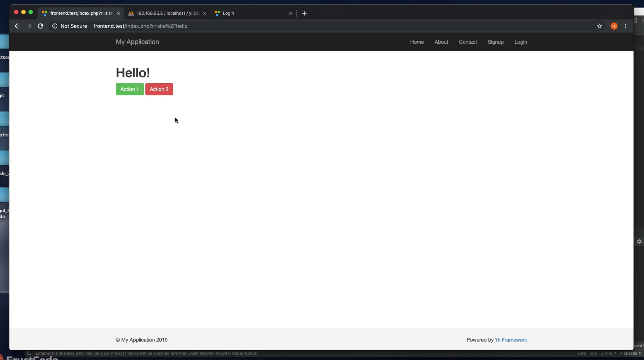Screen dimensions: 644x360
Task: Click the 3:49 line position in IDE status bar
Action: 581,353
